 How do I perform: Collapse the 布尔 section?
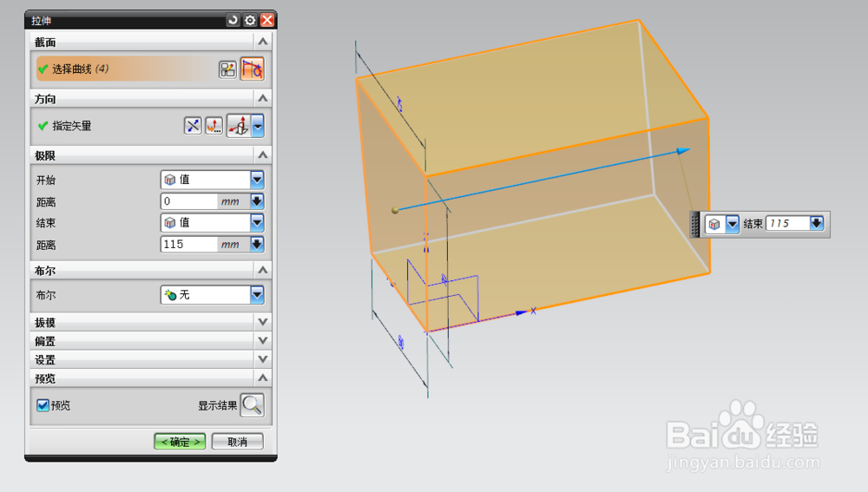tap(262, 270)
